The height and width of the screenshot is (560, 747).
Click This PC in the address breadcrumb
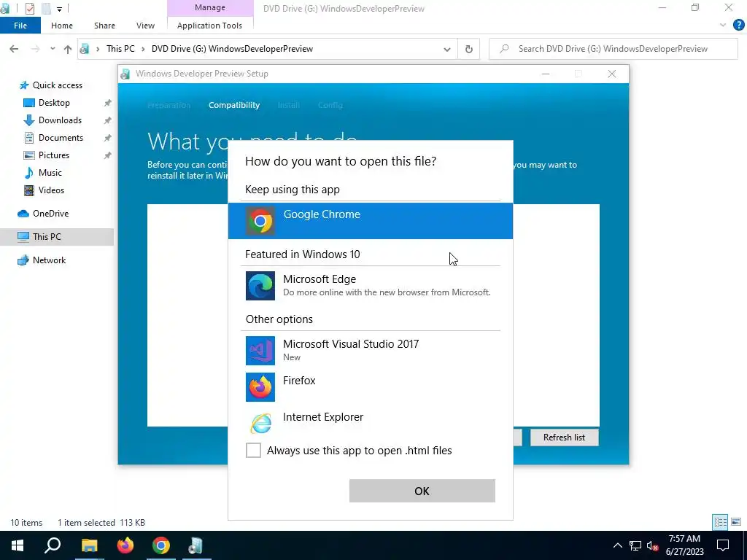tap(120, 49)
